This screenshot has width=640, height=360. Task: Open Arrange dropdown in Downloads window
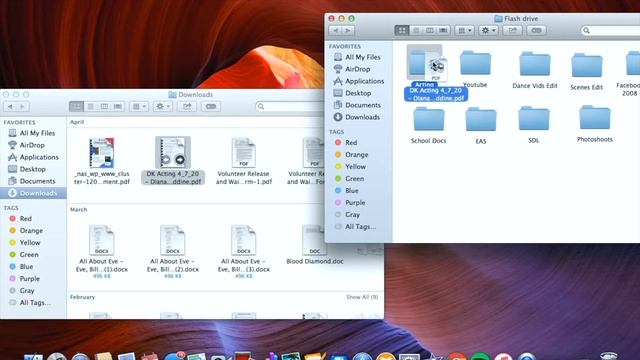click(x=139, y=107)
